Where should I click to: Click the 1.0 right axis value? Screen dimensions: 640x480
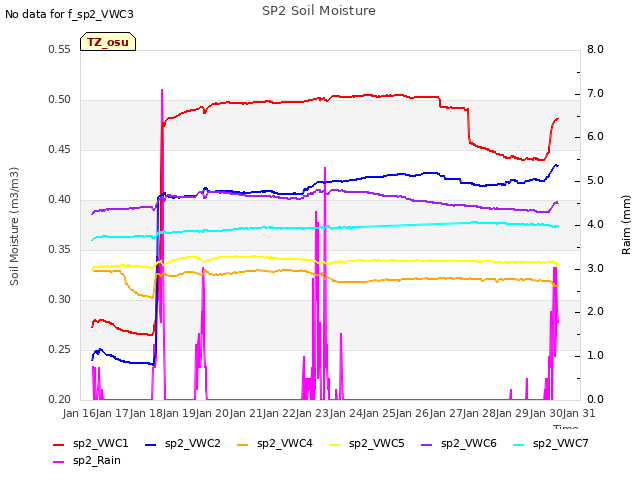(595, 356)
